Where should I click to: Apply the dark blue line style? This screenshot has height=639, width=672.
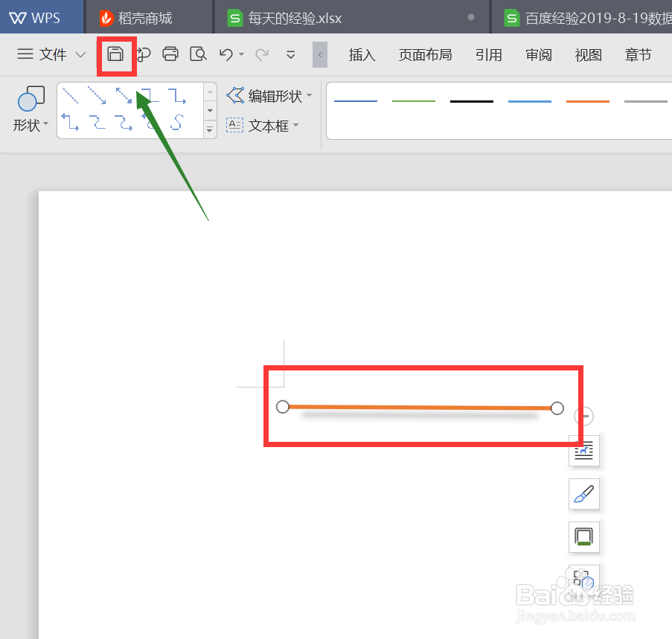pyautogui.click(x=356, y=101)
